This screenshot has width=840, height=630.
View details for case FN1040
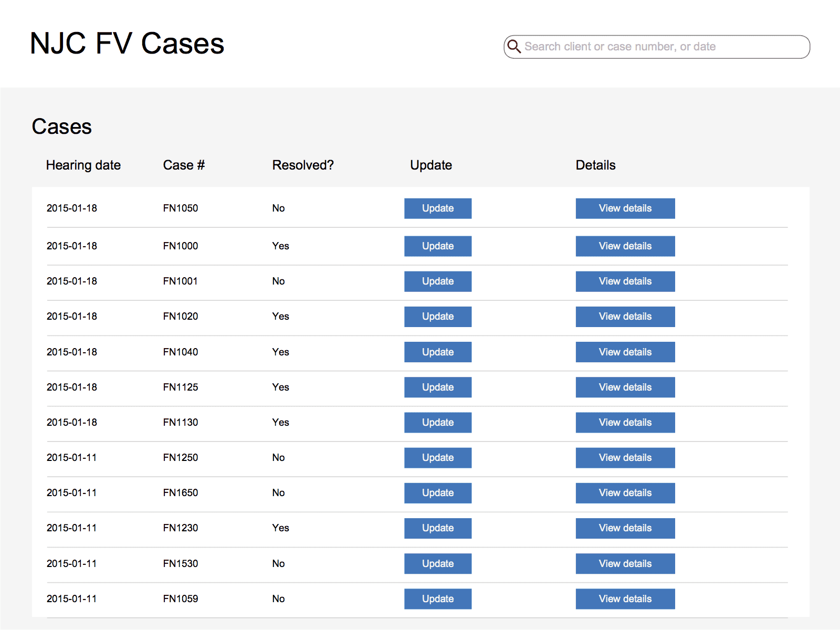pos(625,352)
